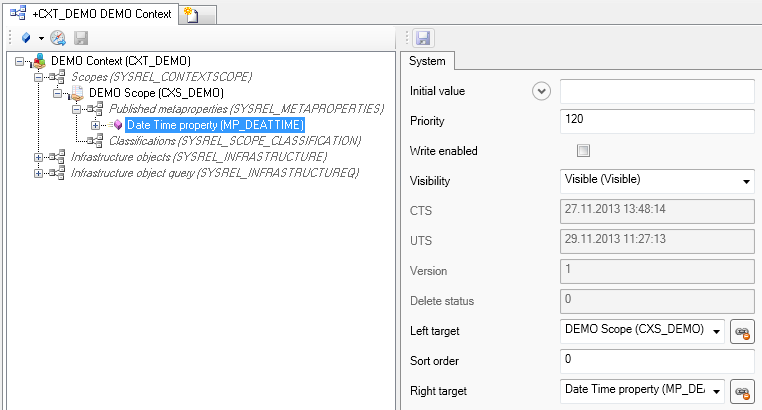
Task: Click the Priority input field
Action: click(x=656, y=121)
